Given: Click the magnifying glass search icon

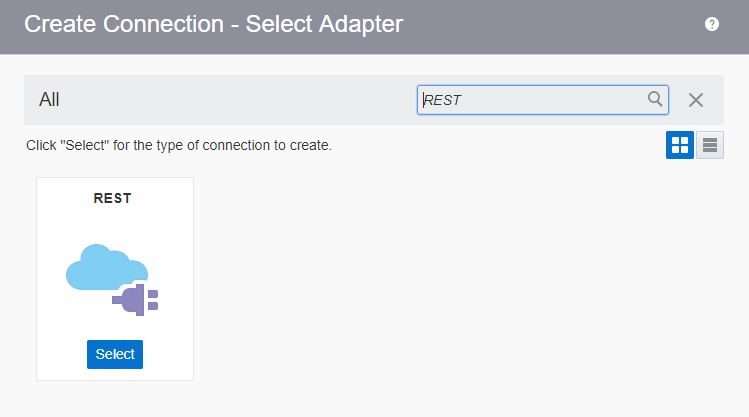Looking at the screenshot, I should coord(655,99).
